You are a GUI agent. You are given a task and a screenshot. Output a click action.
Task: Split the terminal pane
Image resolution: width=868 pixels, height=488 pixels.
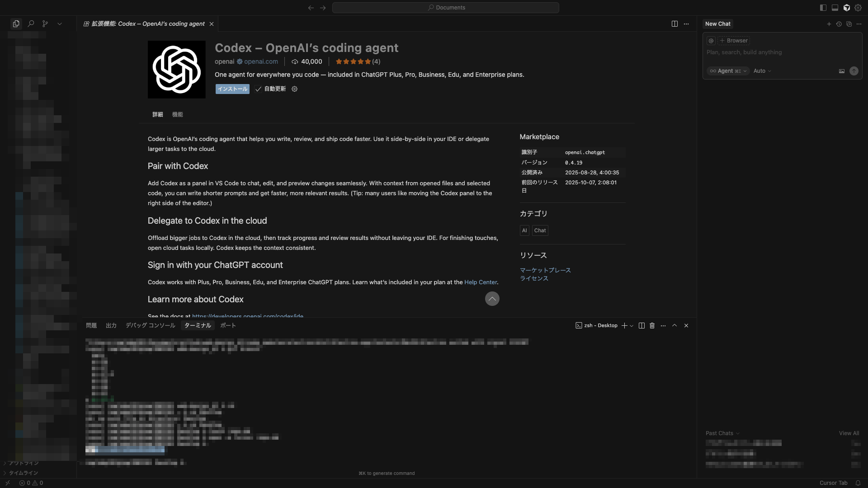click(642, 325)
